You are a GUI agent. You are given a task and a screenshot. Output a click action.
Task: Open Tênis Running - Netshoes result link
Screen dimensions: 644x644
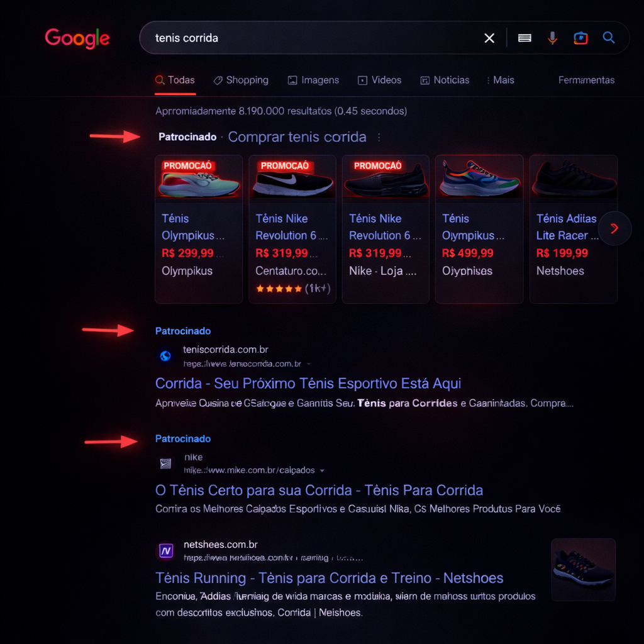330,578
